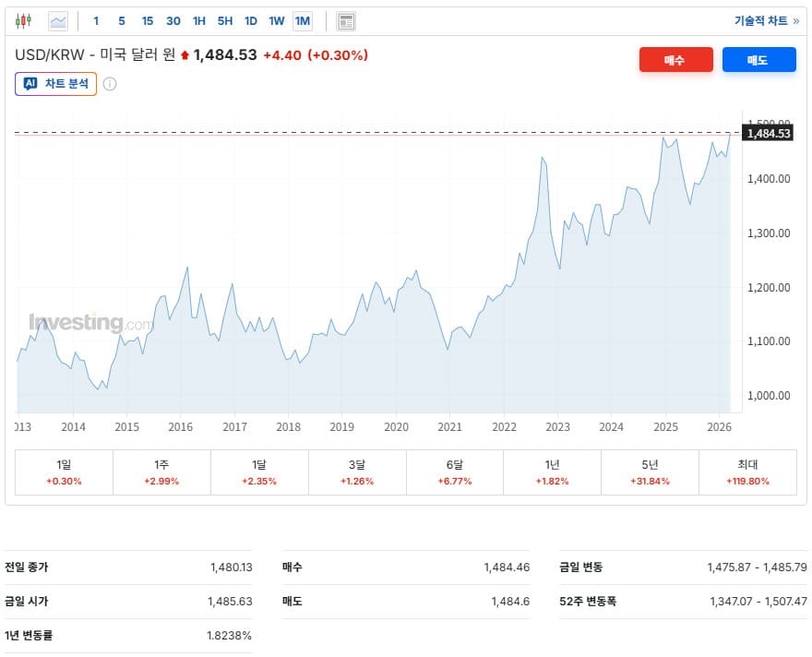Toggle the 1M monthly interval
The width and height of the screenshot is (812, 657).
[303, 20]
